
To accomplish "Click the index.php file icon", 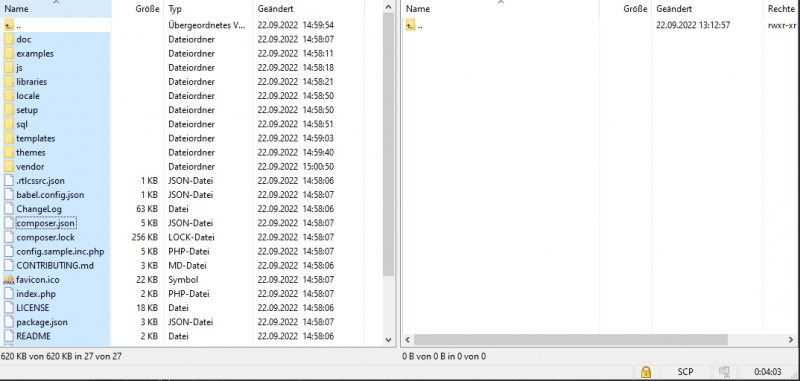I will point(9,294).
